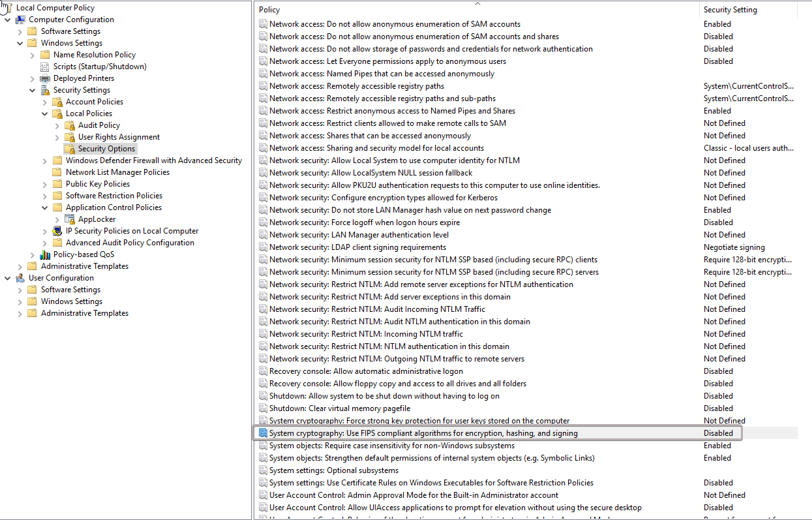Expand the Account Policies node
This screenshot has height=520, width=812.
click(x=45, y=102)
